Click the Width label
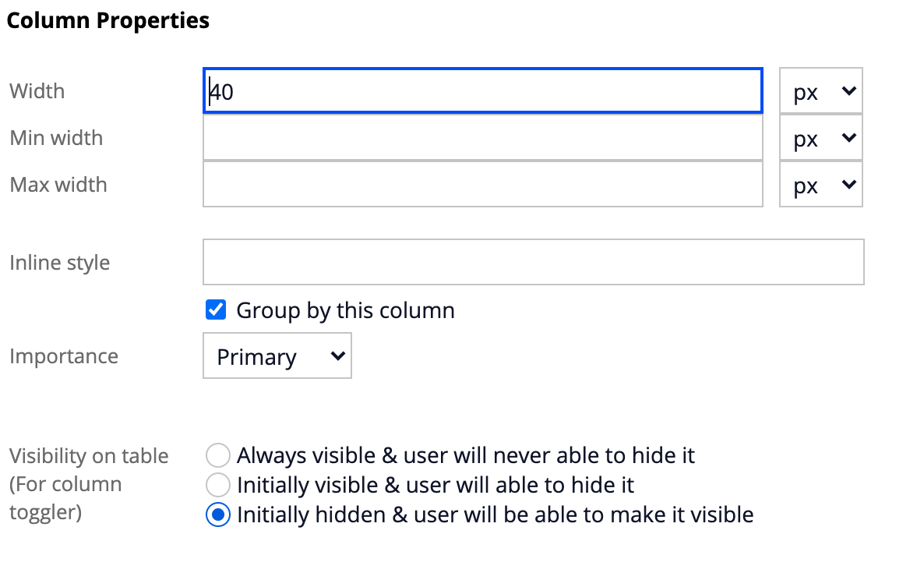The height and width of the screenshot is (580, 924). click(37, 91)
